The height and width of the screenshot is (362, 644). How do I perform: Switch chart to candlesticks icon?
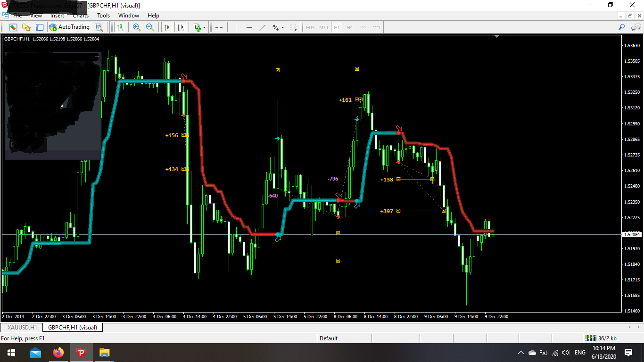tap(121, 27)
